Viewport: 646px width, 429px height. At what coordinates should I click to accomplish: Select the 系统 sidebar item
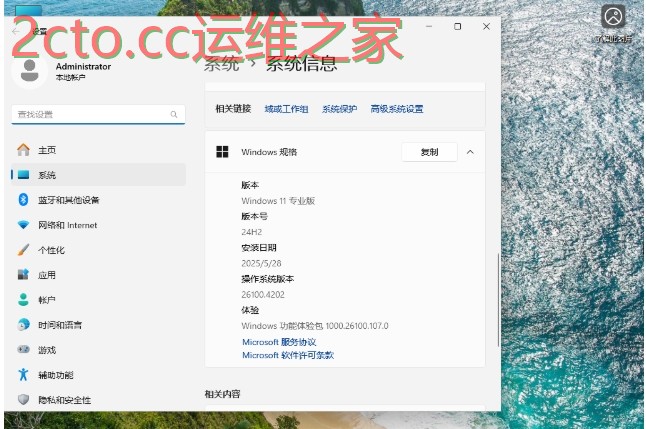[98, 175]
